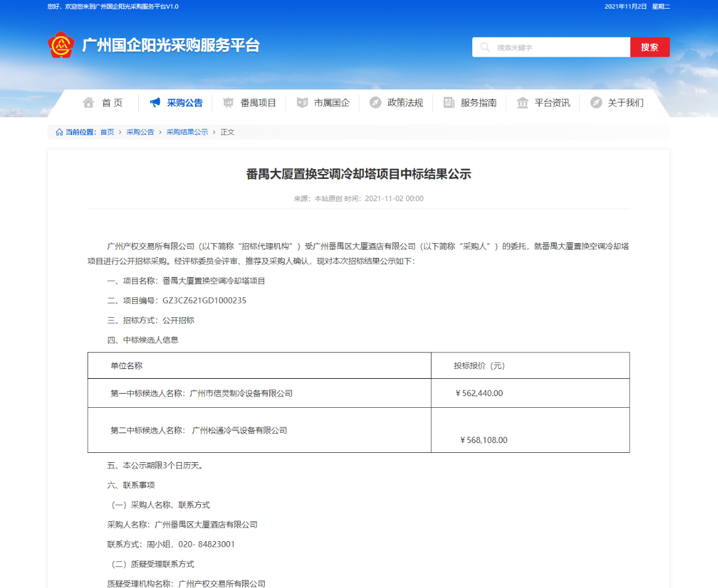Click the house icon beside 首页

click(88, 102)
